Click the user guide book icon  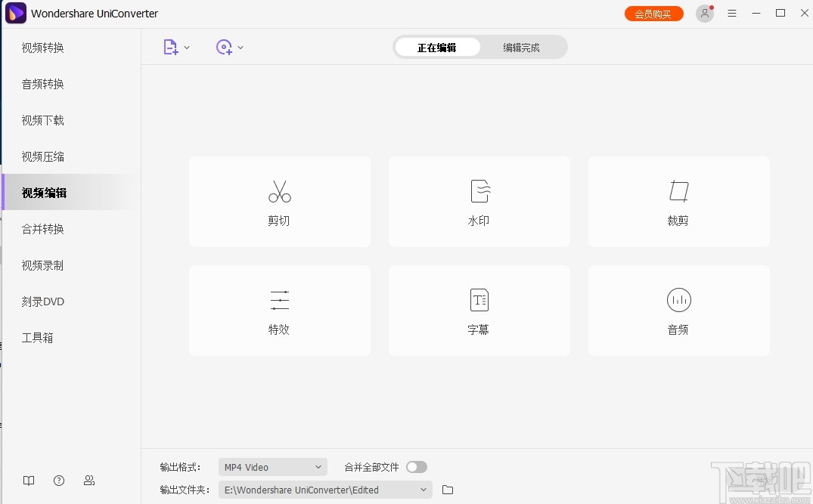click(x=28, y=481)
